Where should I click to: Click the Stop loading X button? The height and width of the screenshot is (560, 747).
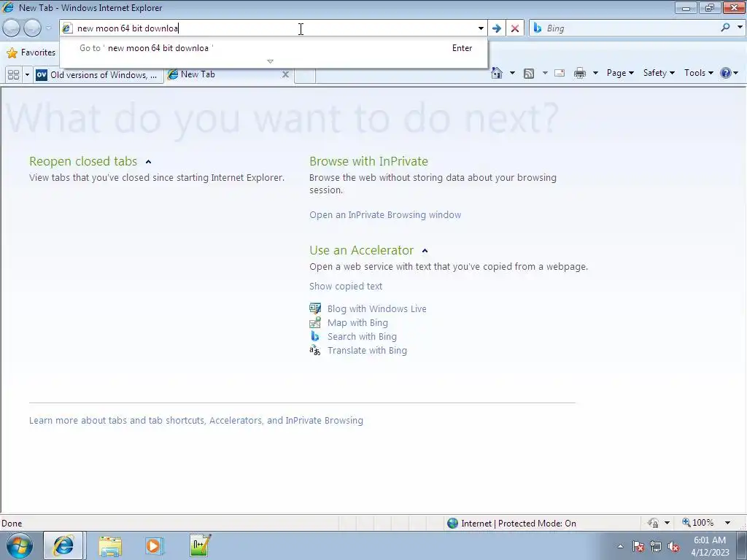[514, 28]
